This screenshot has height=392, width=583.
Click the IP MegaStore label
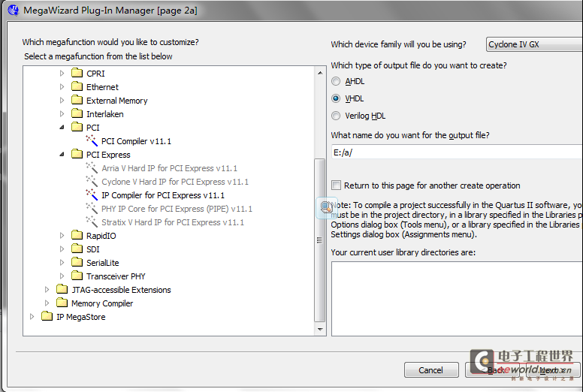tap(80, 317)
